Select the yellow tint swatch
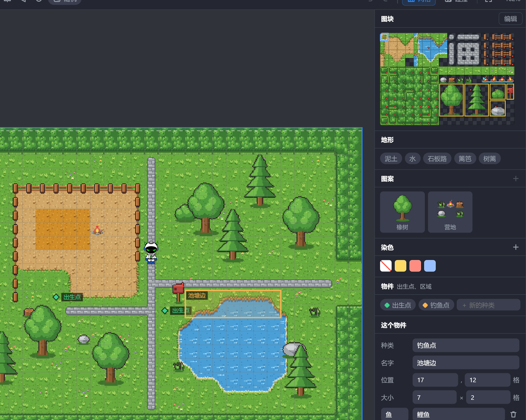526x420 pixels. (401, 266)
